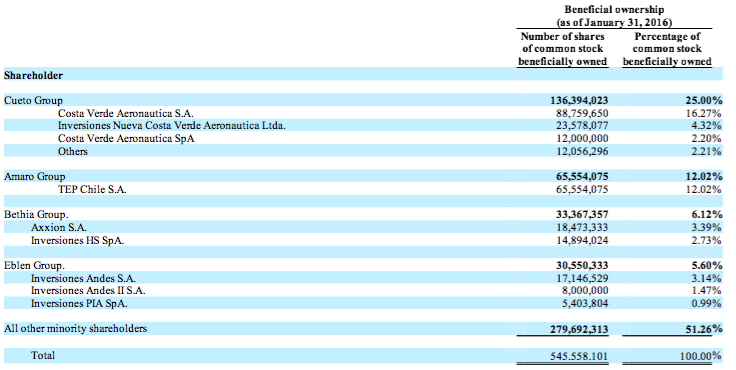The width and height of the screenshot is (736, 370).
Task: Select the Cueto Group share count 136,394,023
Action: [x=579, y=100]
